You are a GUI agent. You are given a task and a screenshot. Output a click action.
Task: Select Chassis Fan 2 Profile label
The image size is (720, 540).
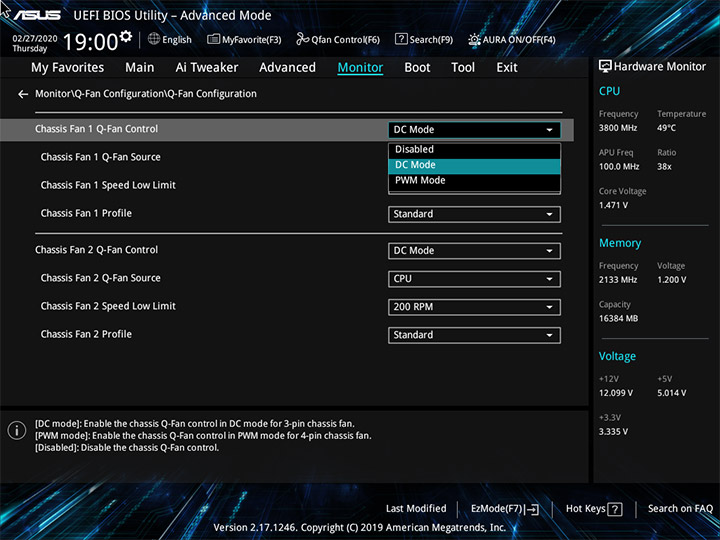coord(86,334)
